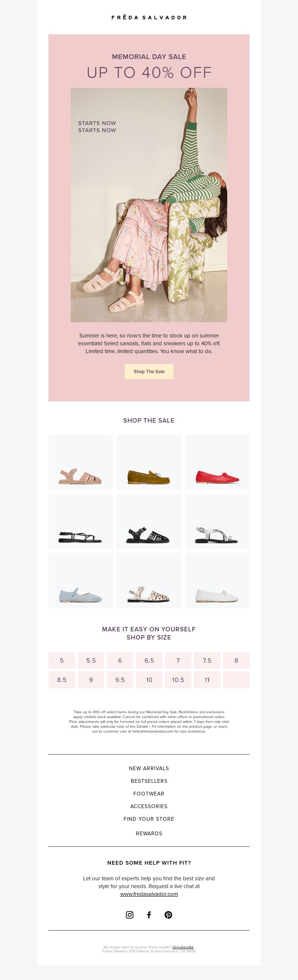Select size 7.5
Viewport: 298px width, 980px height.
click(x=207, y=660)
